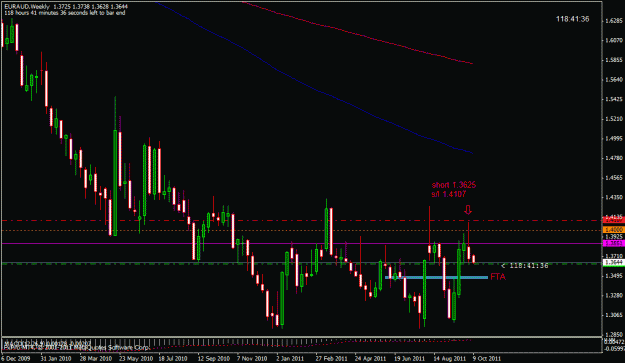Click the '31 Jan 2010' date label
This screenshot has height=363, width=625.
pos(56,358)
